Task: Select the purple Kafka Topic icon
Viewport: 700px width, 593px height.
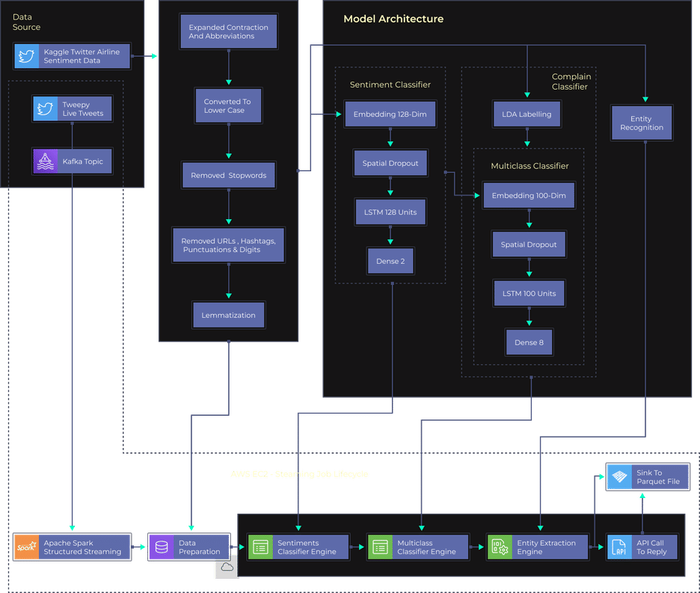Action: point(46,162)
